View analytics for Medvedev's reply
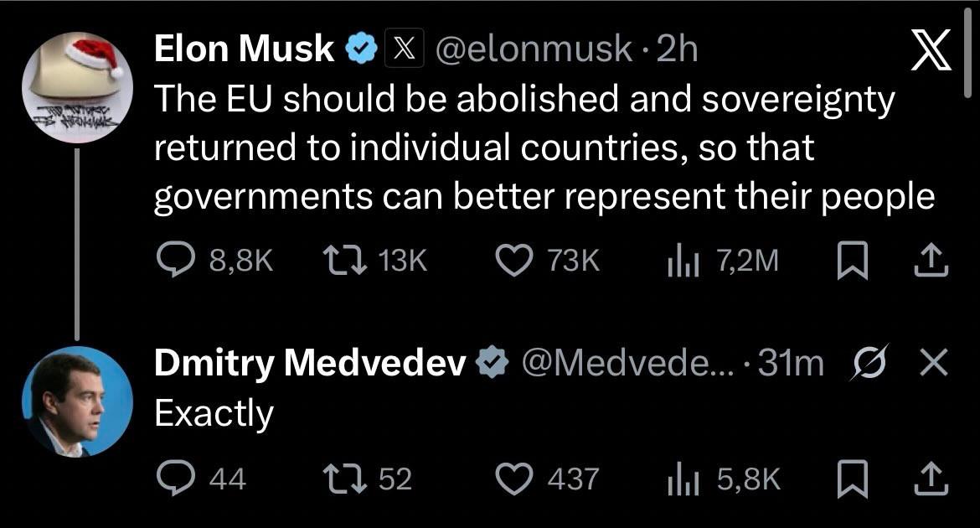Screen dimensions: 980x528 (x=687, y=479)
